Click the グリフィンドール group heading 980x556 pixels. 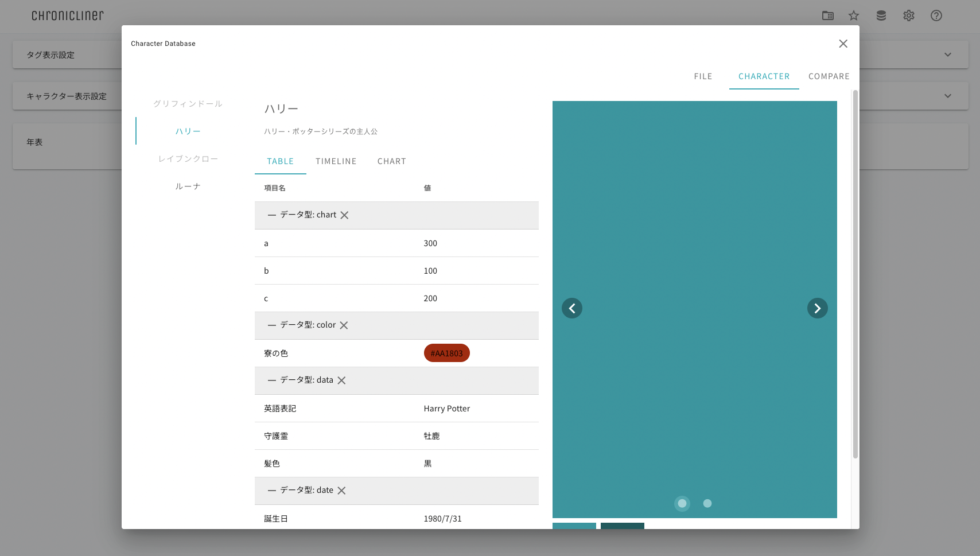(188, 104)
